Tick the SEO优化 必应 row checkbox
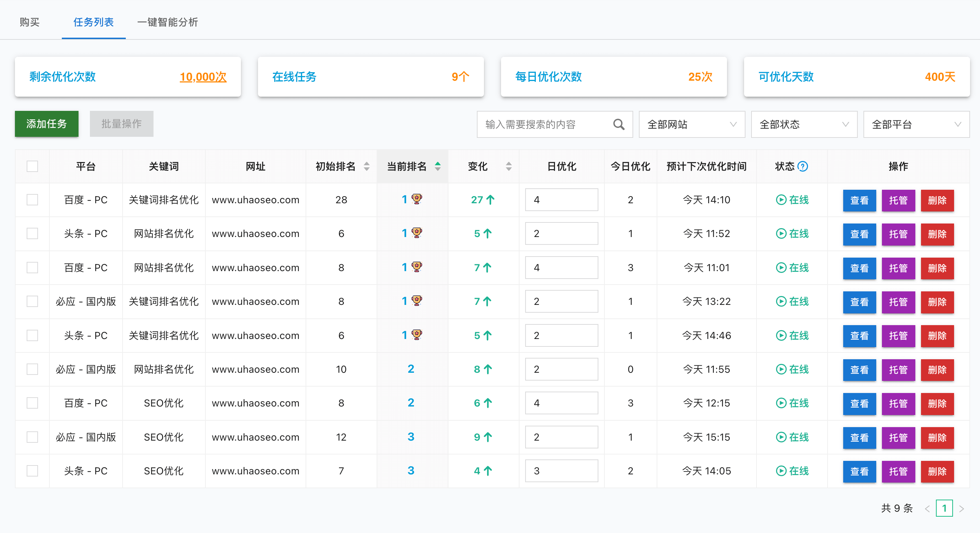 click(32, 437)
